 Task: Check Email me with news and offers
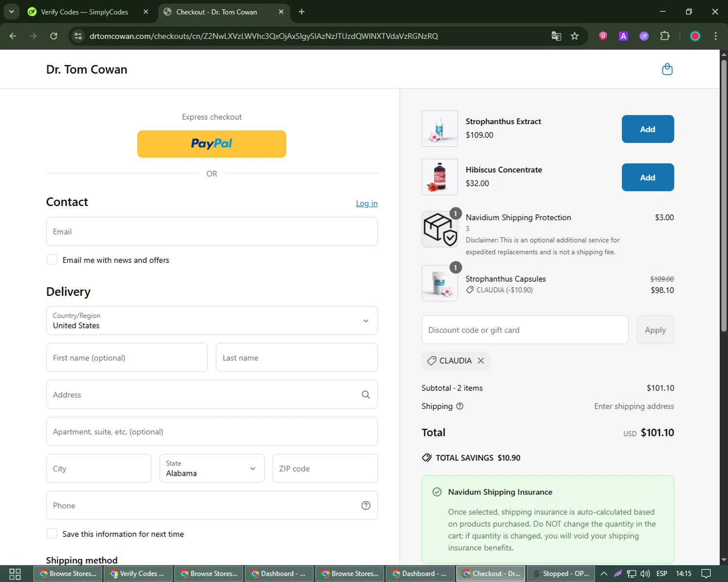point(52,259)
